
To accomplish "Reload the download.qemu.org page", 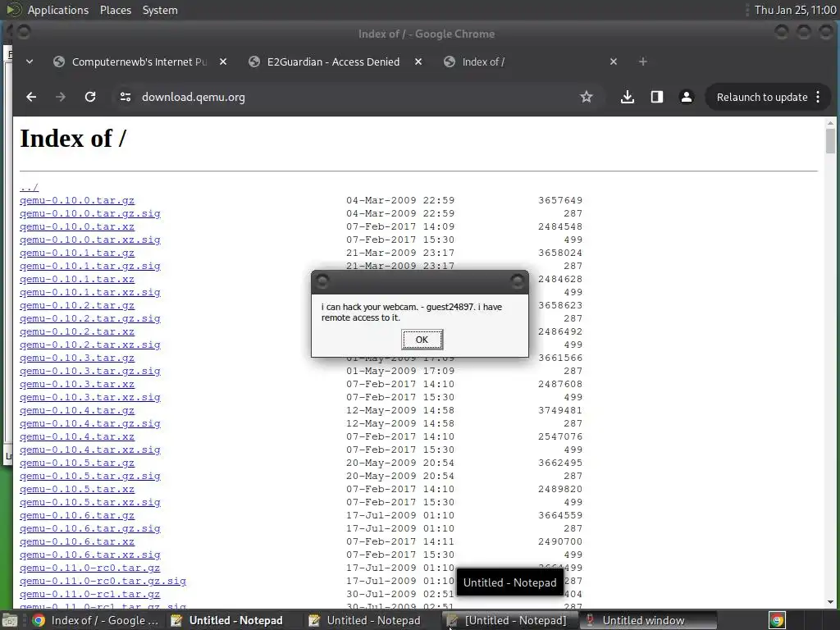I will click(90, 97).
